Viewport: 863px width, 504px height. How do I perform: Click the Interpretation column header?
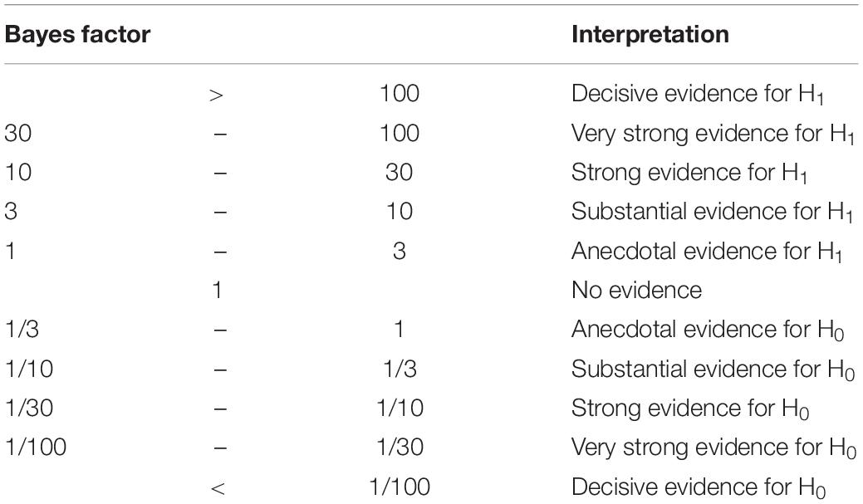click(650, 35)
